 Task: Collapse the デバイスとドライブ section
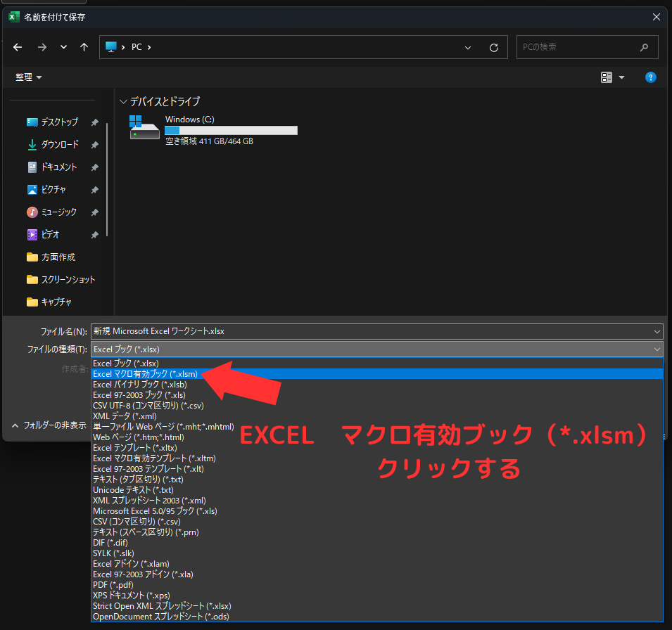123,101
